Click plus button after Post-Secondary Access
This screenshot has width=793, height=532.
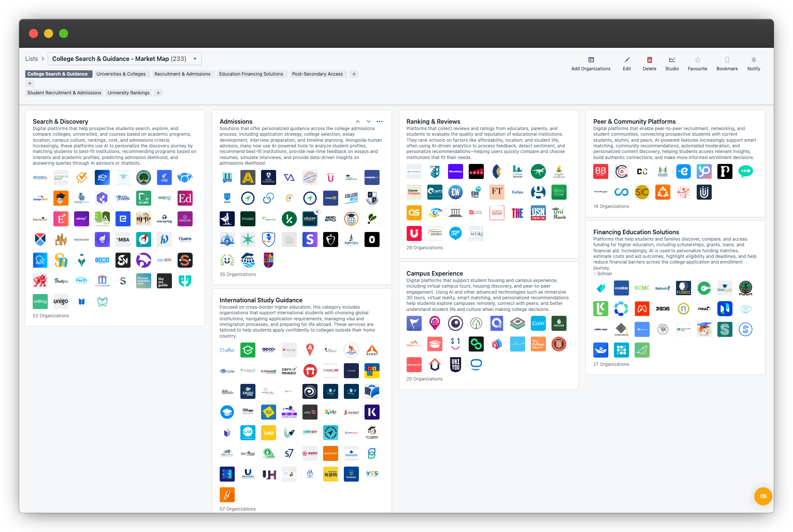click(354, 74)
